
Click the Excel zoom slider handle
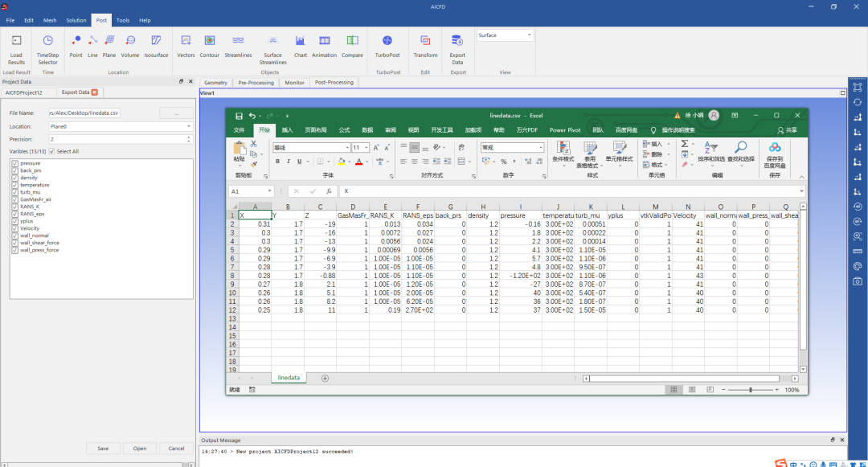751,390
